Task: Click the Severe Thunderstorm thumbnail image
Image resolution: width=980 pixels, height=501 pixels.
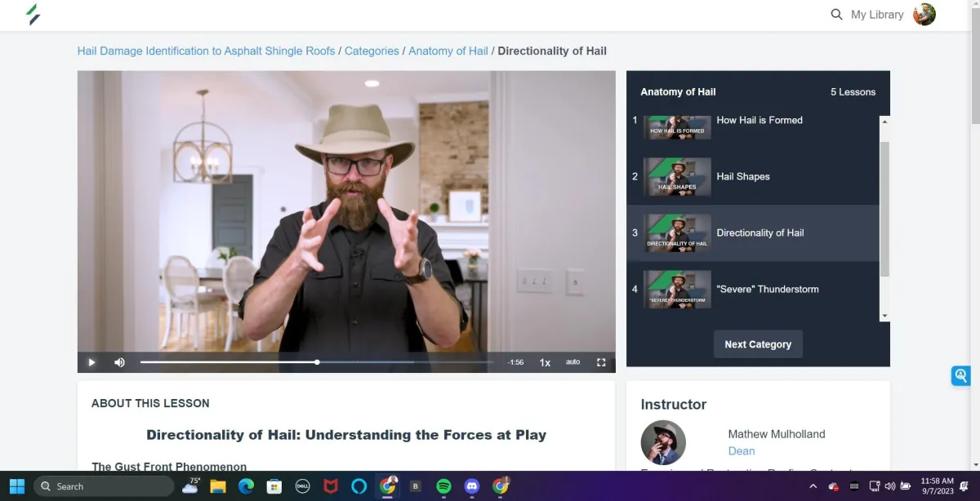Action: 677,289
